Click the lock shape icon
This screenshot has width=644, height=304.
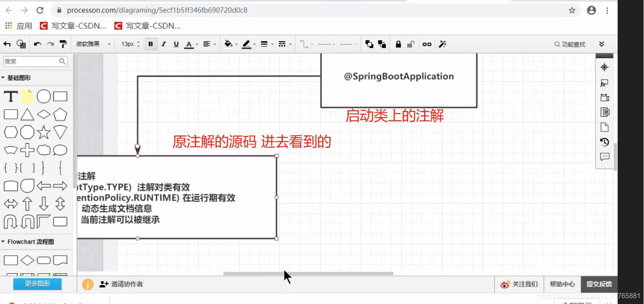(398, 44)
